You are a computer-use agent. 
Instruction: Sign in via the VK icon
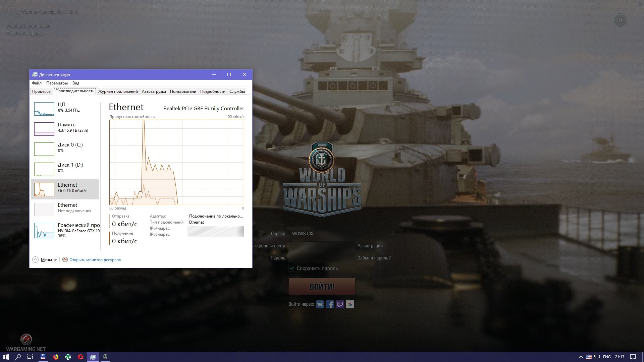tap(320, 304)
